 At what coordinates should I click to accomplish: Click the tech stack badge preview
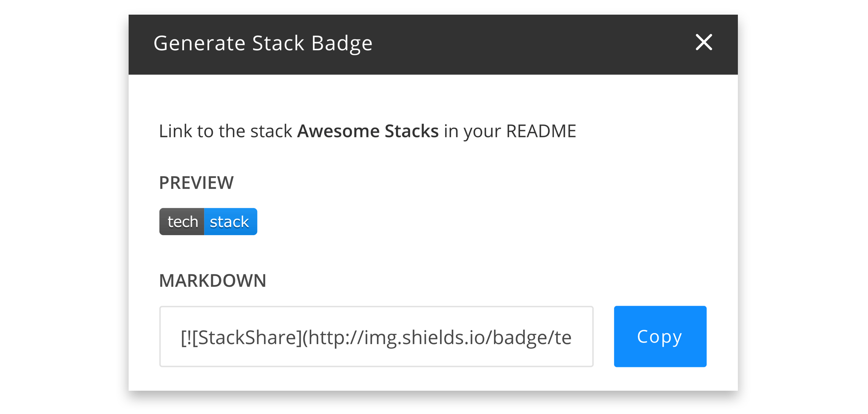tap(208, 222)
